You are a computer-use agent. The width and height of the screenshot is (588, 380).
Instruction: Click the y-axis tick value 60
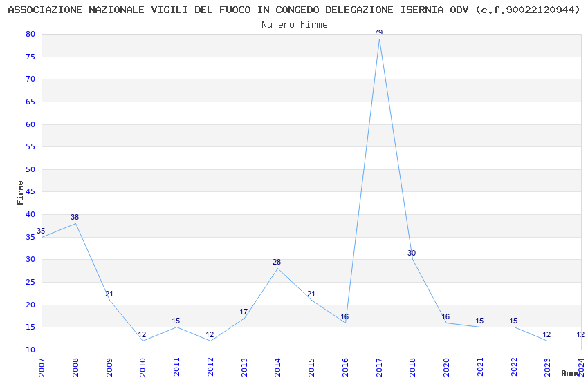[30, 124]
